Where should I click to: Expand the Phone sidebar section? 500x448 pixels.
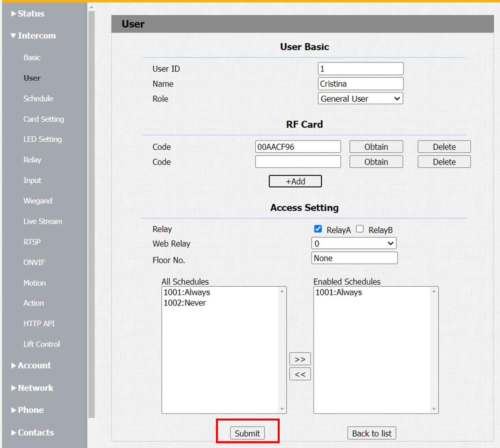pos(27,410)
